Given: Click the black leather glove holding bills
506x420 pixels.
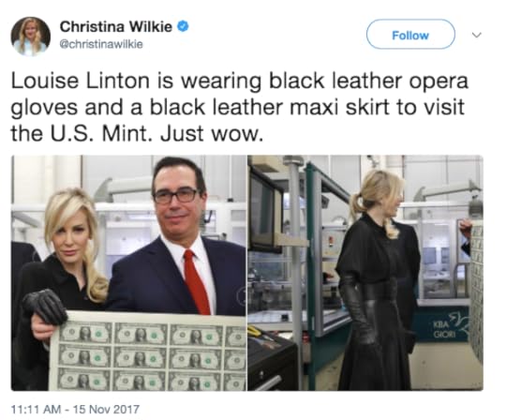Looking at the screenshot, I should click(45, 307).
